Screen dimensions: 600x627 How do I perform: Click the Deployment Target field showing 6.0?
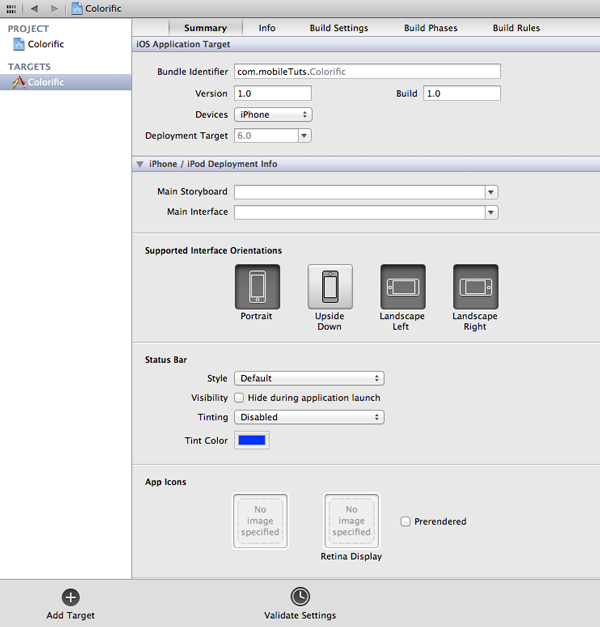pyautogui.click(x=266, y=136)
